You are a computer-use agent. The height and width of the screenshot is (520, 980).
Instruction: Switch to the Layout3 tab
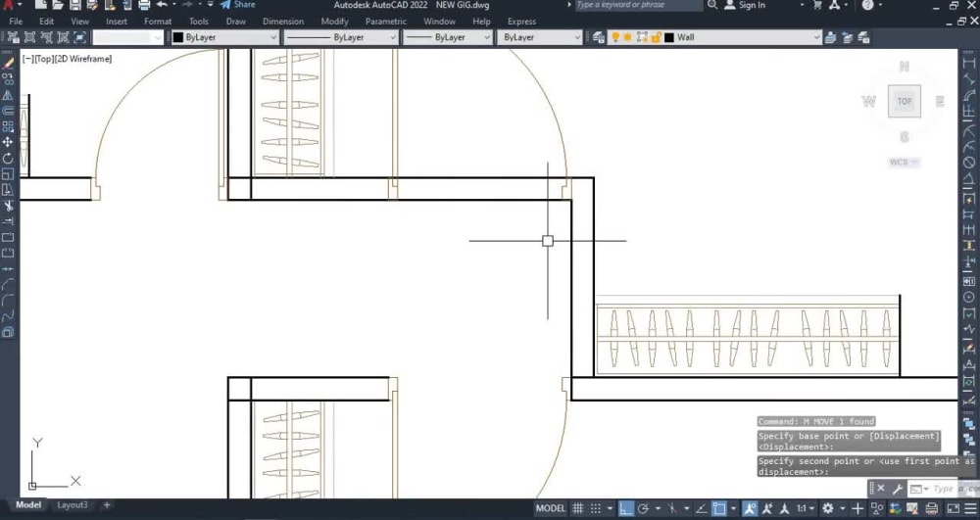point(73,505)
